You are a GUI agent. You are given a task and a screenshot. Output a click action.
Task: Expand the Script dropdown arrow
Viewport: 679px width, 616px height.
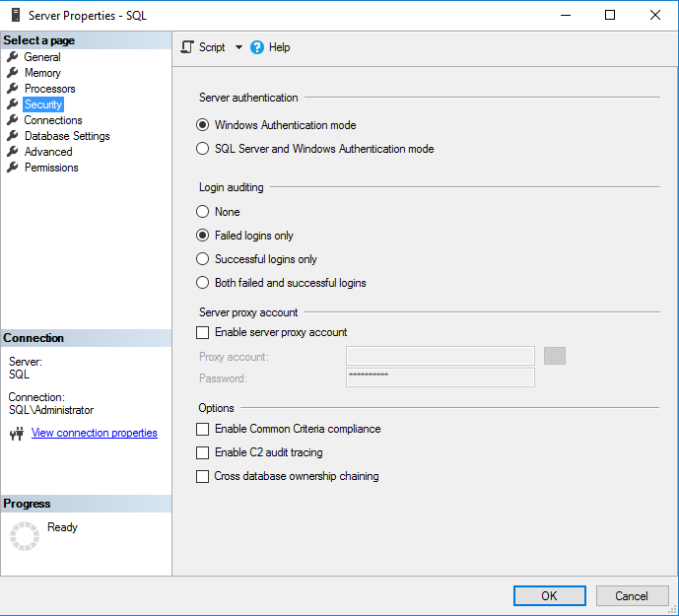click(x=238, y=47)
